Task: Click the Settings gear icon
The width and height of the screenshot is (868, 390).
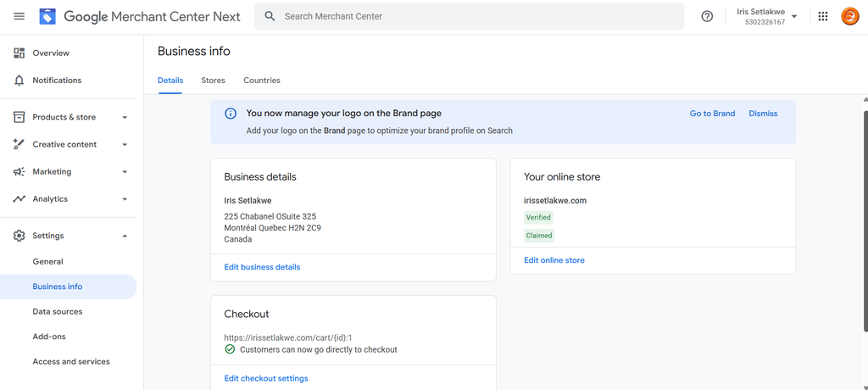Action: [19, 236]
